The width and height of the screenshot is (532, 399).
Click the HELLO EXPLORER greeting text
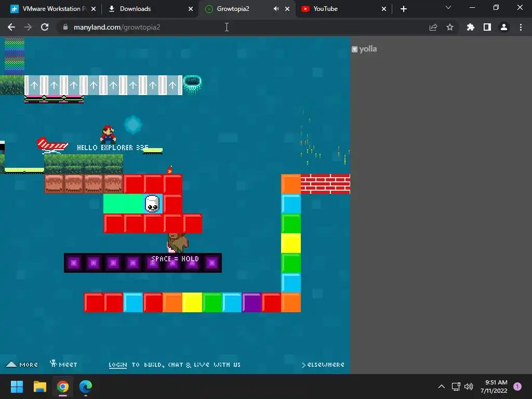click(x=112, y=148)
